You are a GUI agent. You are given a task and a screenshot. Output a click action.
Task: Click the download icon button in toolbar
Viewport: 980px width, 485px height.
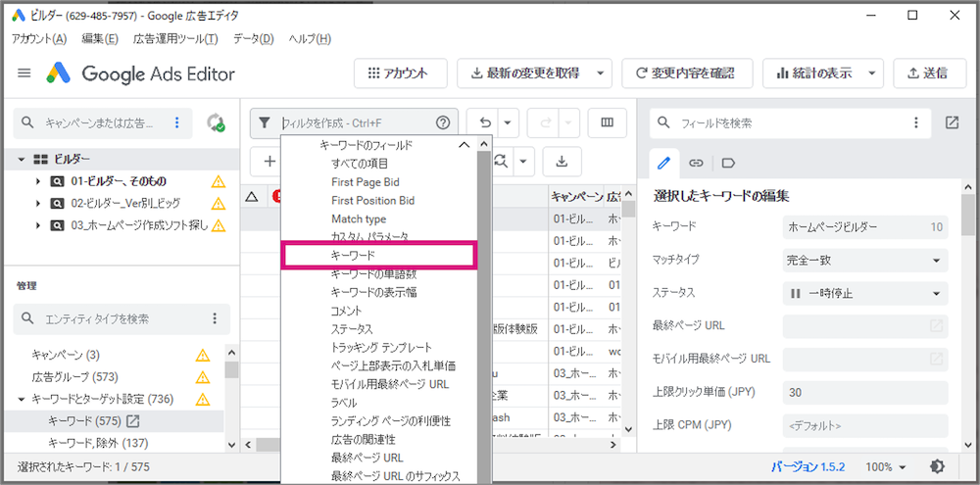562,162
